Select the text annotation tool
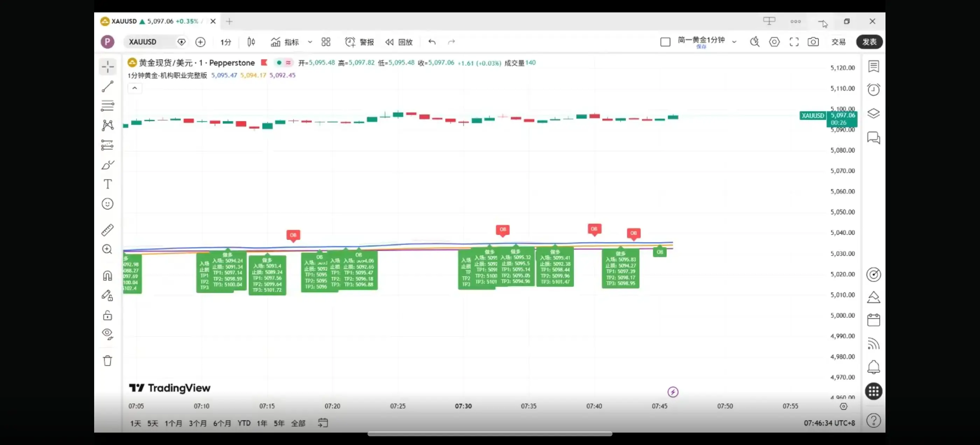980x445 pixels. (108, 184)
